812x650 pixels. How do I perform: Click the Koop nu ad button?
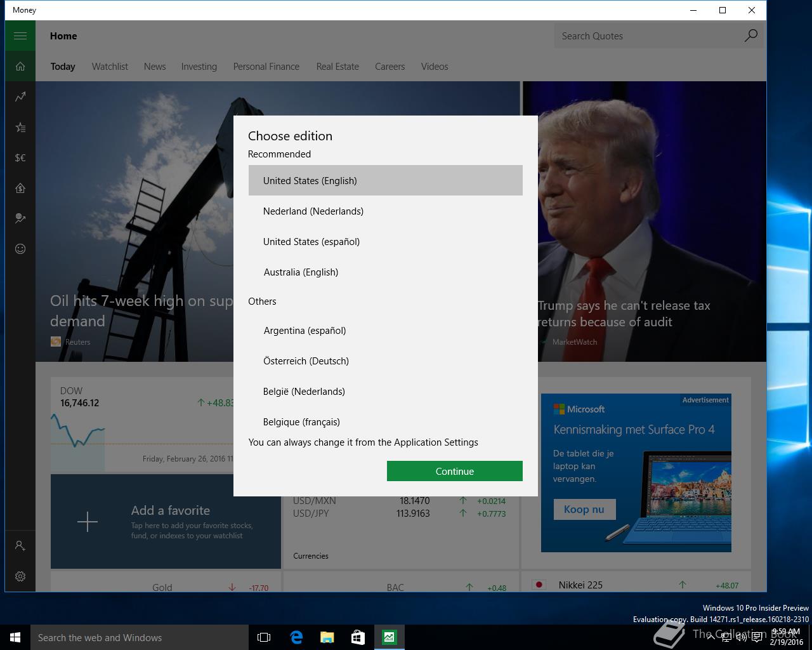pyautogui.click(x=584, y=509)
